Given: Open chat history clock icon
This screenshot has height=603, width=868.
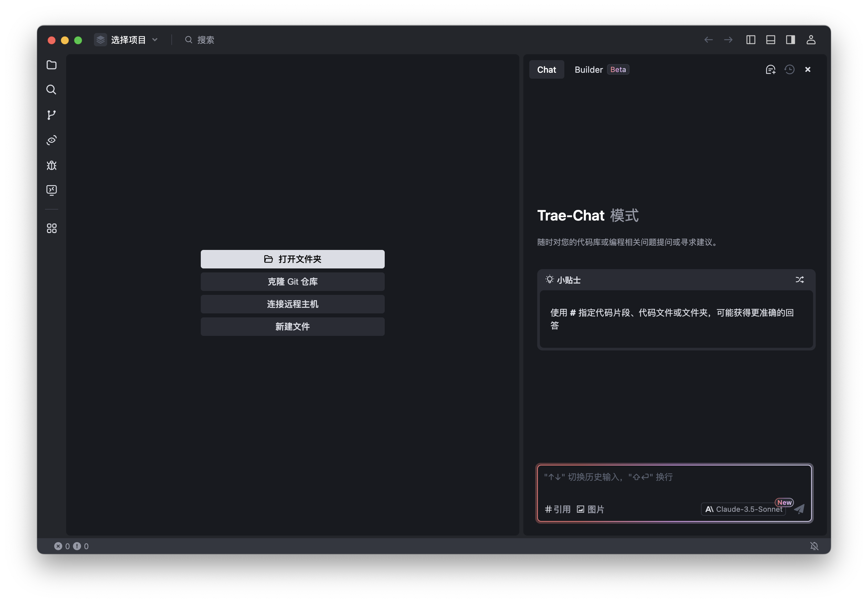Looking at the screenshot, I should point(789,69).
